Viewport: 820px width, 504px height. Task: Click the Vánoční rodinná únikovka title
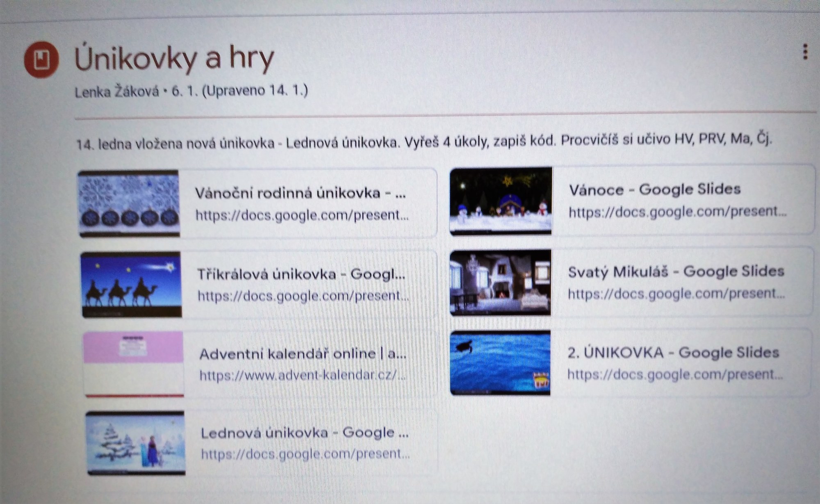[300, 193]
